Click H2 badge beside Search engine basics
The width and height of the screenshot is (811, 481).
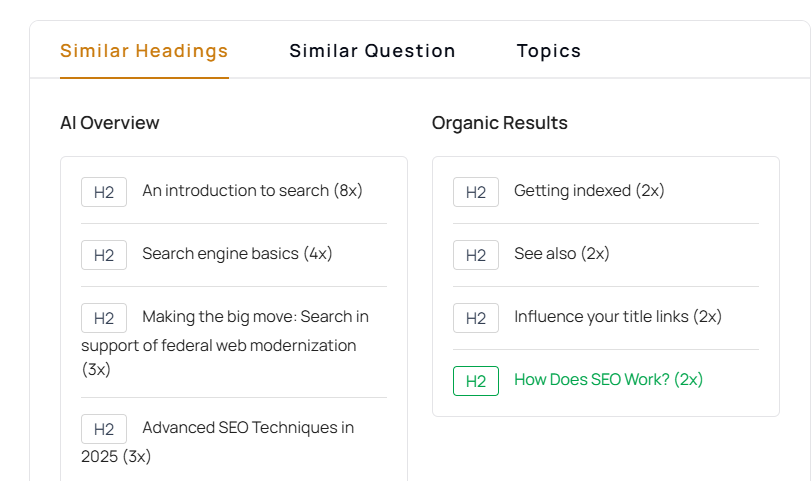[x=104, y=255]
